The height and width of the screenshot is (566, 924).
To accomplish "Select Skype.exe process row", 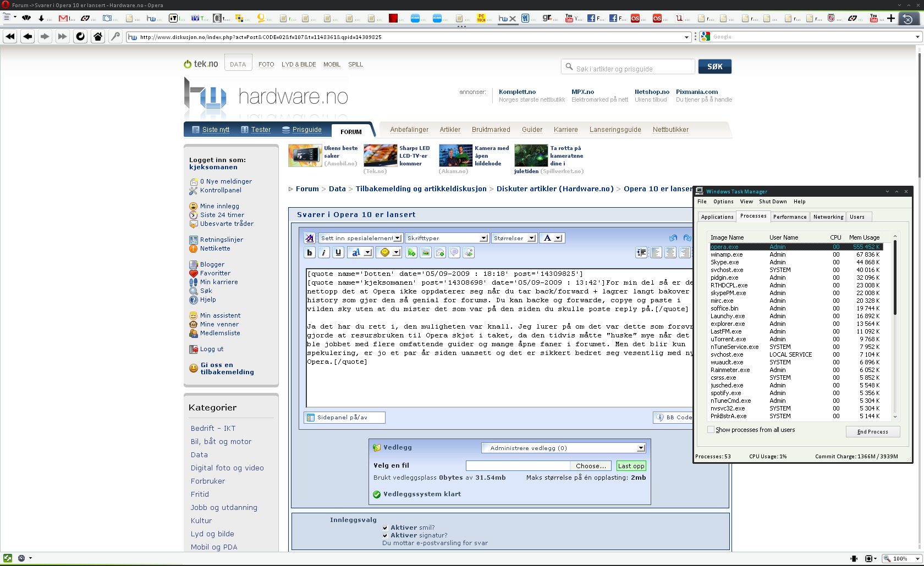I will point(796,262).
